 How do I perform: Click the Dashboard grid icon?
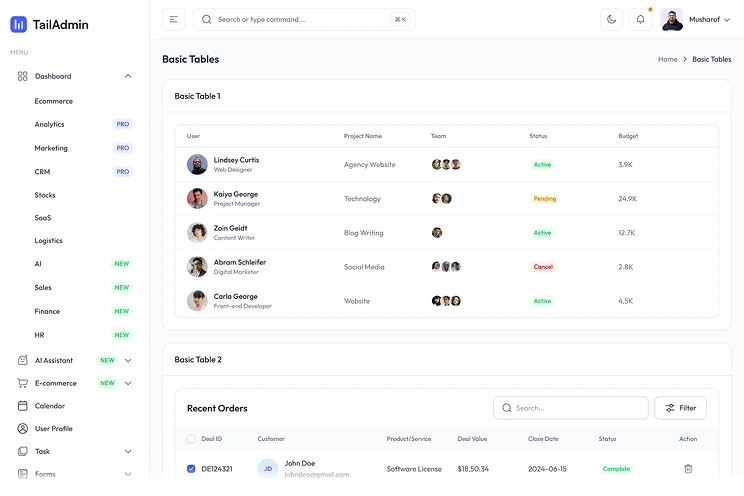(x=22, y=76)
